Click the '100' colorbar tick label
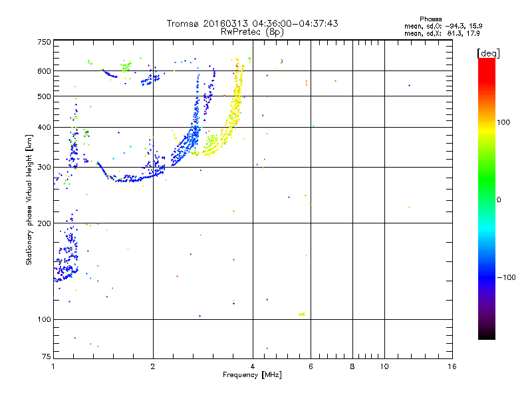The height and width of the screenshot is (399, 532). [503, 122]
